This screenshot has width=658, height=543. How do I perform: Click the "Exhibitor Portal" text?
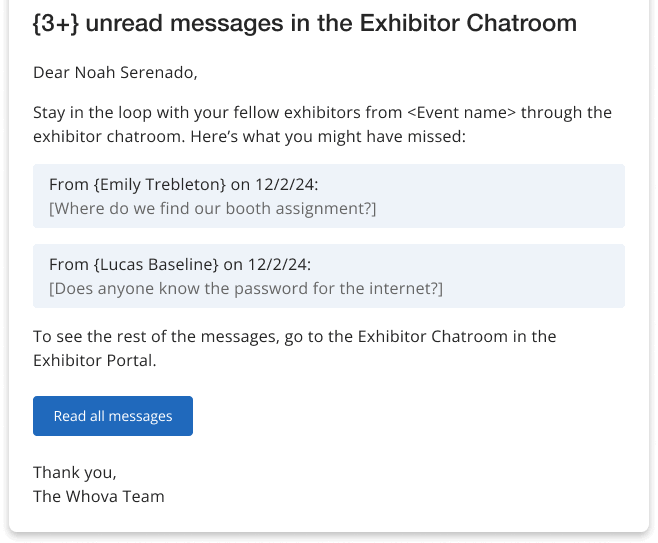93,359
